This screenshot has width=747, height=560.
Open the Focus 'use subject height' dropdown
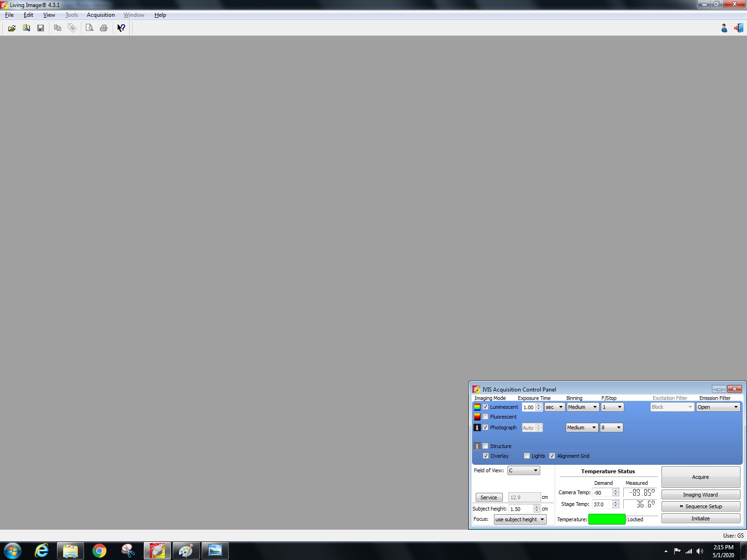[520, 519]
